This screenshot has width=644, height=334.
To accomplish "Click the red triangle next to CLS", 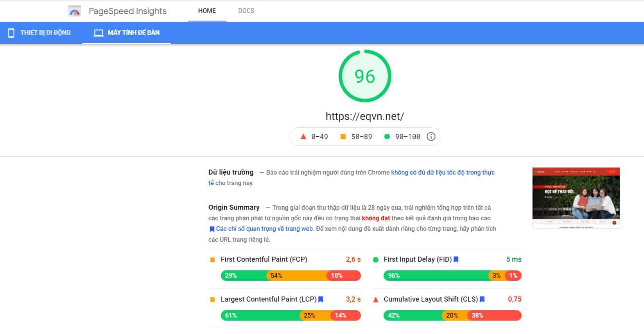I will 376,300.
